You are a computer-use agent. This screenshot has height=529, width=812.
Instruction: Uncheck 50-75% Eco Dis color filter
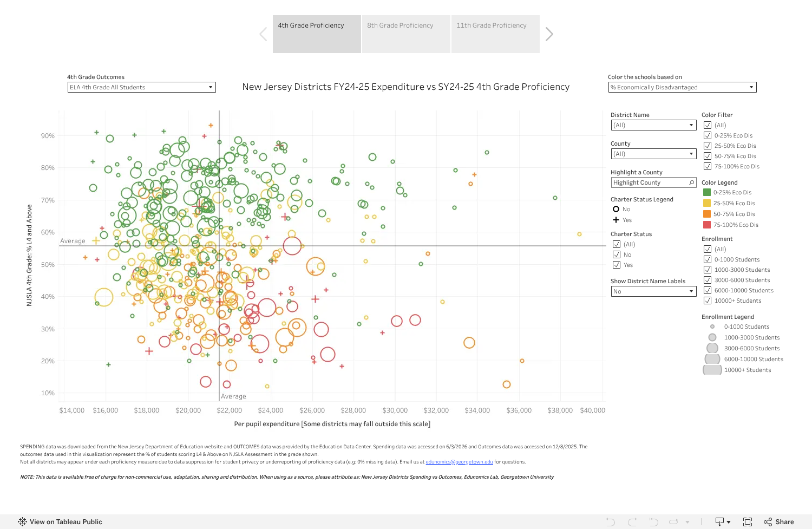708,156
